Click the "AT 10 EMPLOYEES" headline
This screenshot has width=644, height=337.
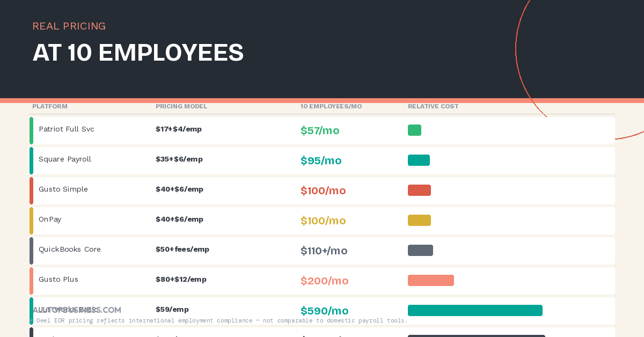point(138,53)
